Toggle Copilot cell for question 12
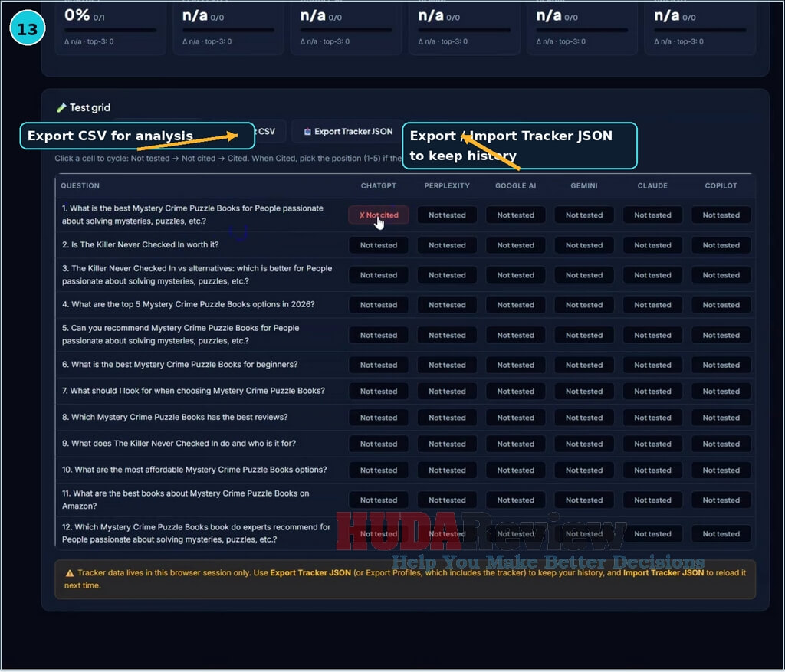The height and width of the screenshot is (672, 785). pyautogui.click(x=721, y=534)
